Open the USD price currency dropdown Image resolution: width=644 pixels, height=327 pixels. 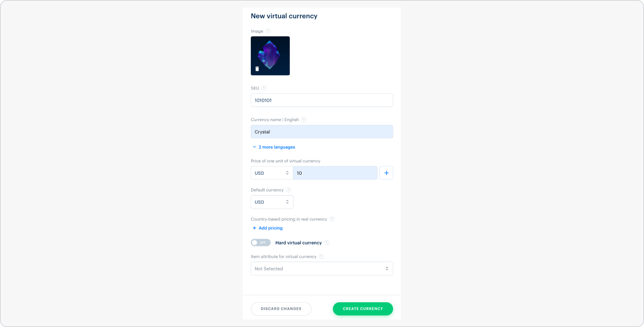point(272,173)
